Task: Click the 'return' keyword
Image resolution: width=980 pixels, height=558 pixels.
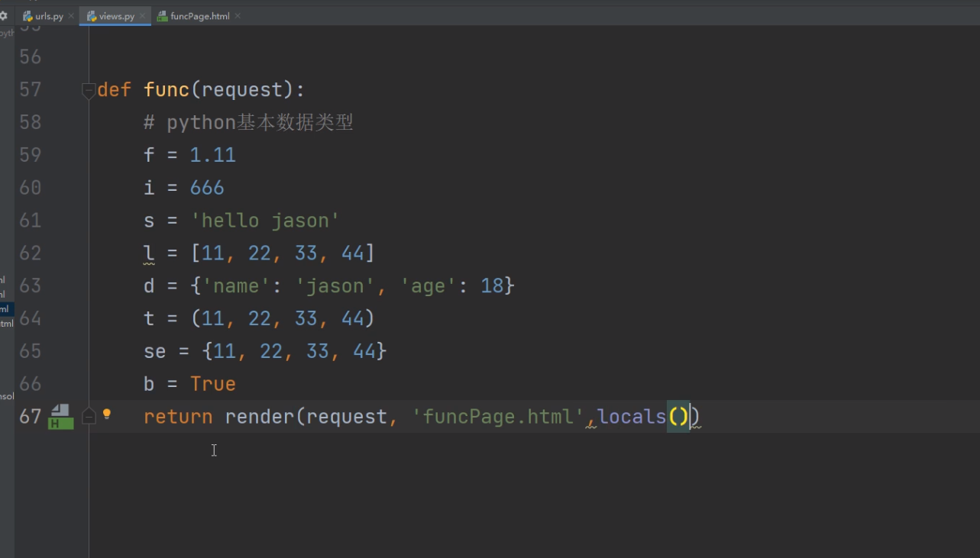Action: click(178, 417)
